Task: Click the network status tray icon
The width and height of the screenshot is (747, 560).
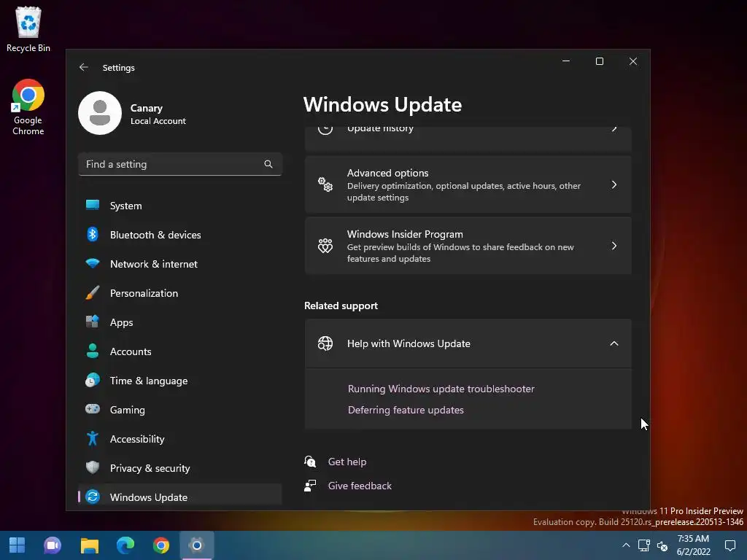Action: (x=643, y=545)
